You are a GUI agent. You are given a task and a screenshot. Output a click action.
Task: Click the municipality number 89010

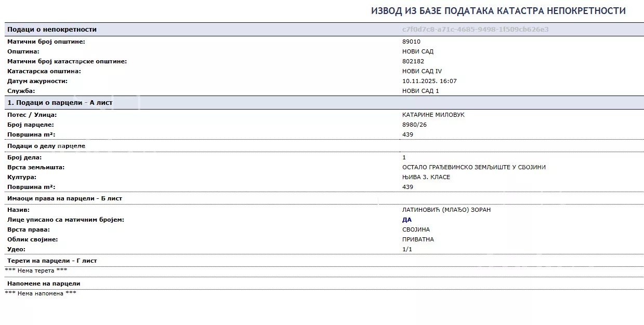(411, 42)
